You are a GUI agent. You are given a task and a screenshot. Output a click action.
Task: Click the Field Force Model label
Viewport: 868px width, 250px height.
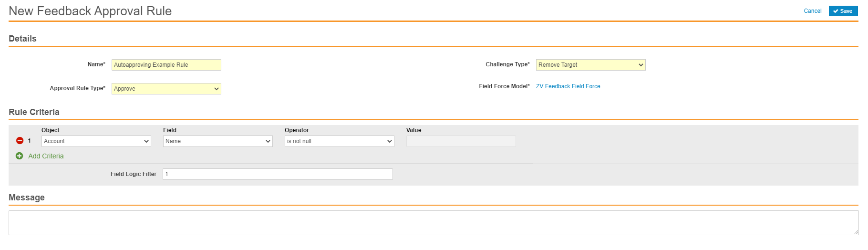(x=504, y=86)
